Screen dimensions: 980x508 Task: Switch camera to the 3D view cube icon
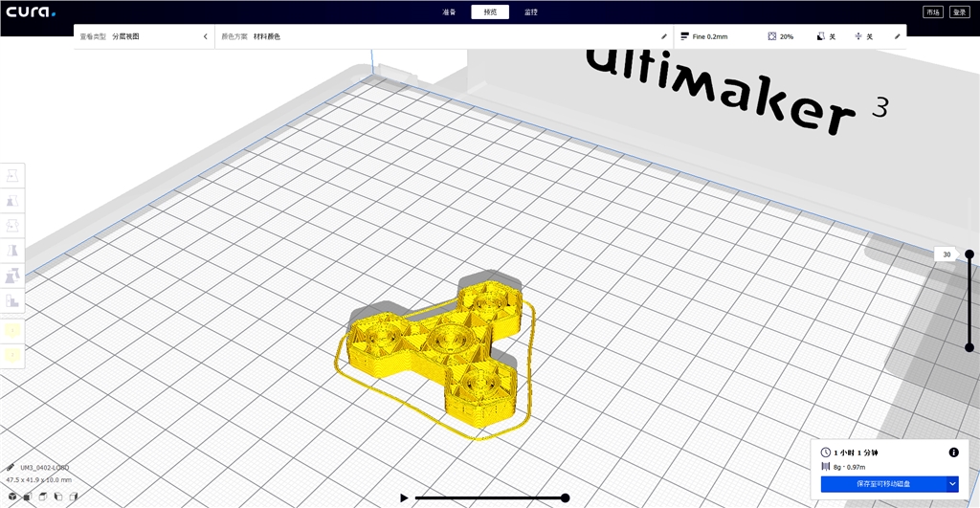click(x=12, y=497)
